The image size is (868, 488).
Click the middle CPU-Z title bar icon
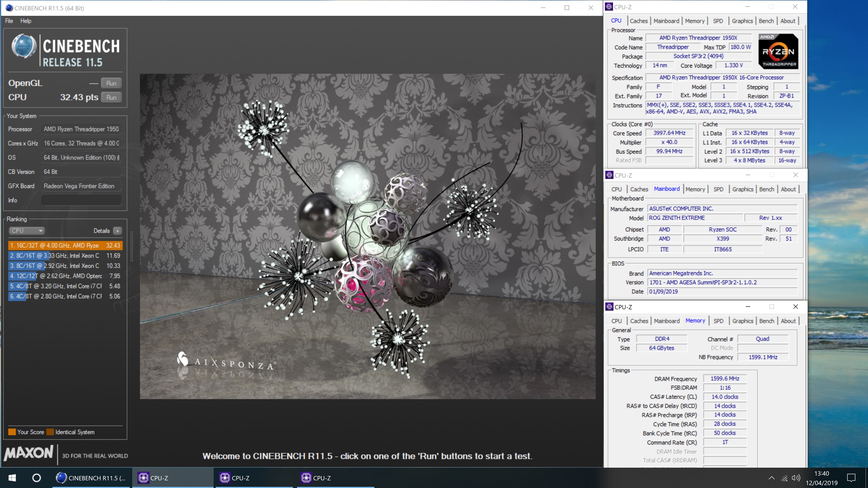(609, 175)
